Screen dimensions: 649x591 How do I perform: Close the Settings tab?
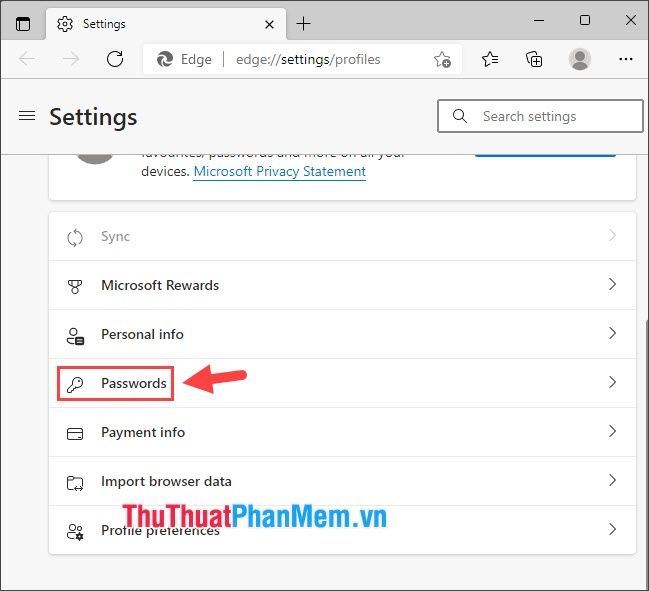pyautogui.click(x=269, y=24)
